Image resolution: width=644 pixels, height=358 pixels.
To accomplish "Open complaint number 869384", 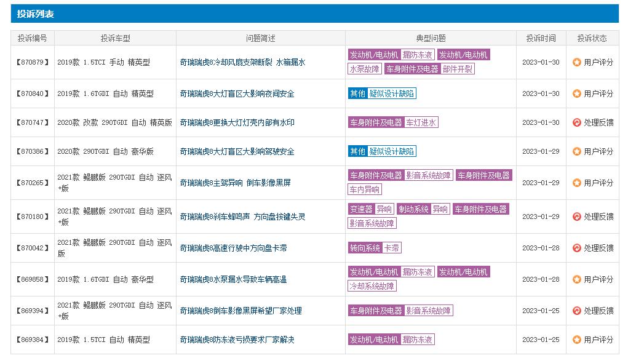I will click(32, 339).
